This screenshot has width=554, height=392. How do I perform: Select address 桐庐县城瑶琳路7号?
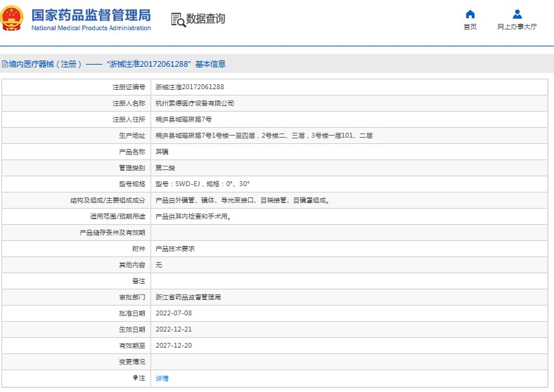[183, 119]
